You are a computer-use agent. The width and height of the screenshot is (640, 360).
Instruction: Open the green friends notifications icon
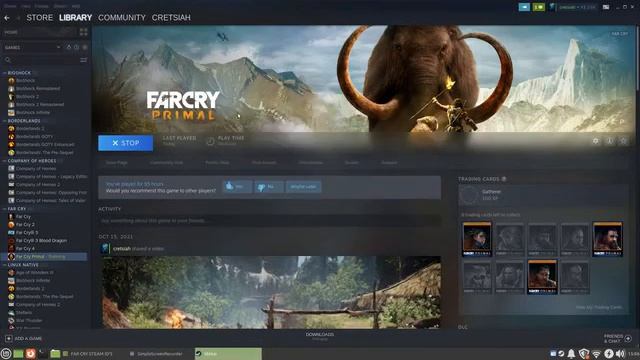pyautogui.click(x=538, y=7)
